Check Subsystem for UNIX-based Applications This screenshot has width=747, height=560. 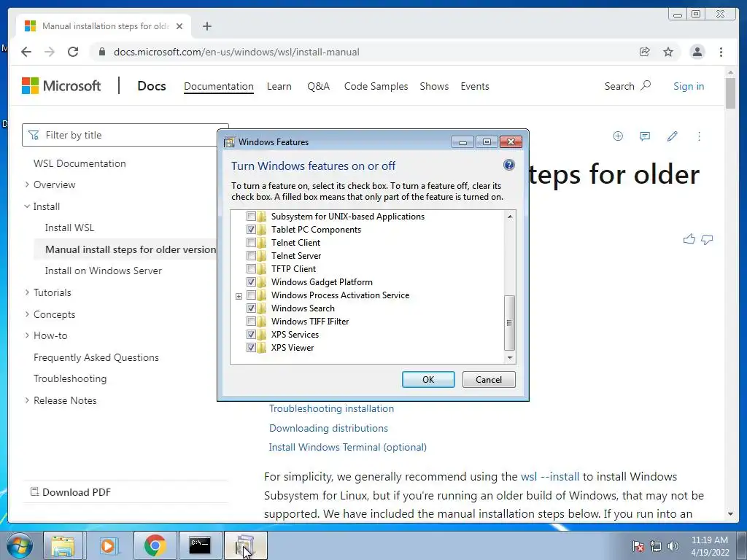(251, 216)
